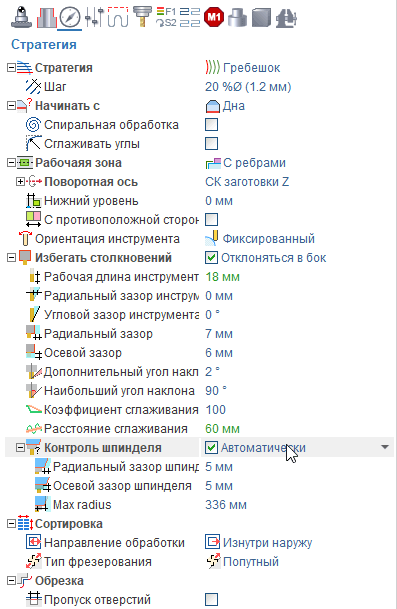
Task: Open the stacked cylinder part tab icon
Action: click(x=237, y=18)
